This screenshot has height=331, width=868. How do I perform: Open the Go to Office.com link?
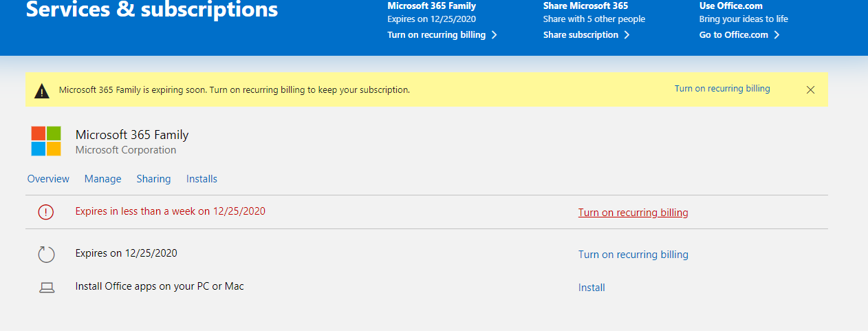(x=733, y=35)
